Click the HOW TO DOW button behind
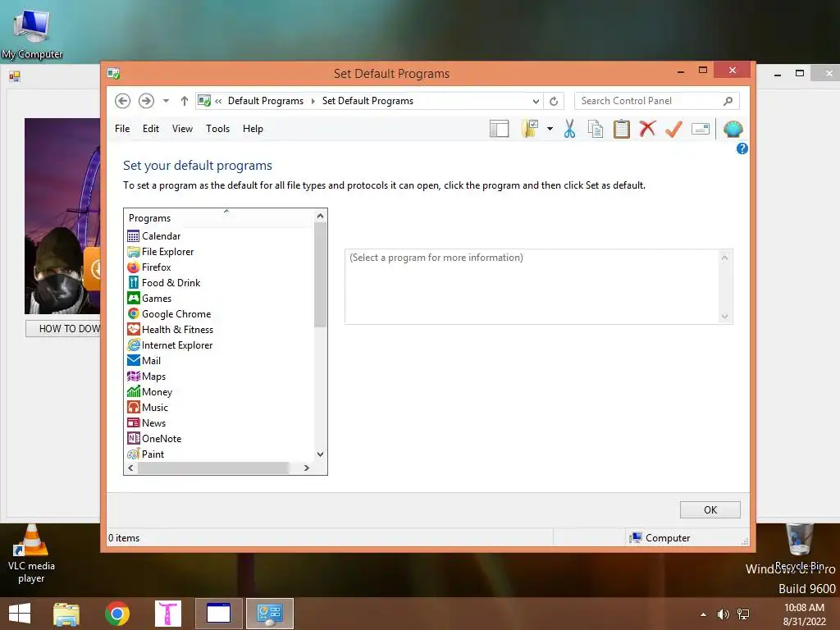 (63, 328)
